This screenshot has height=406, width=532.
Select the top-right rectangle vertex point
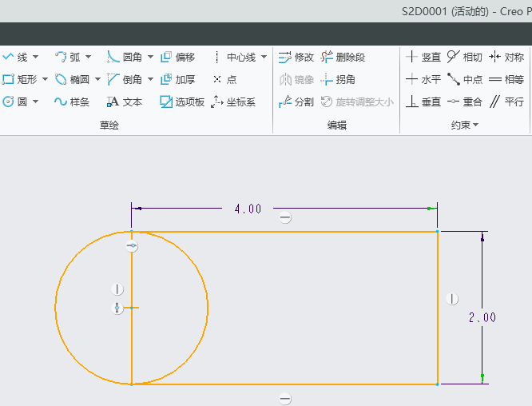[x=438, y=232]
